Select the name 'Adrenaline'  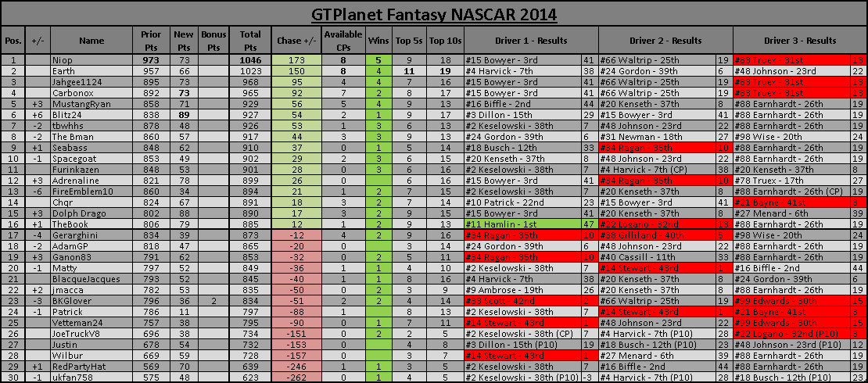tap(91, 180)
